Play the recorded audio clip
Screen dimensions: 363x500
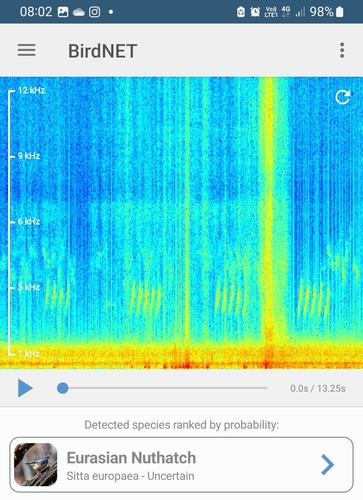(x=25, y=388)
